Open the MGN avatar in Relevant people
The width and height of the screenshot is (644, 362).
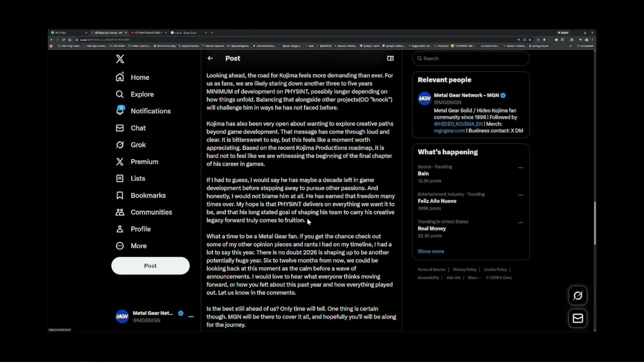424,99
